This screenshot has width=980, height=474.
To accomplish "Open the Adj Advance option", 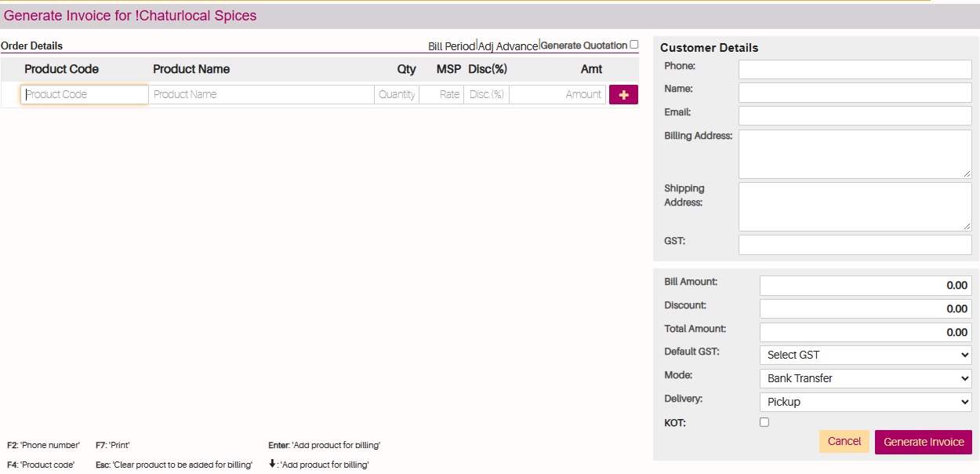I will [x=508, y=46].
